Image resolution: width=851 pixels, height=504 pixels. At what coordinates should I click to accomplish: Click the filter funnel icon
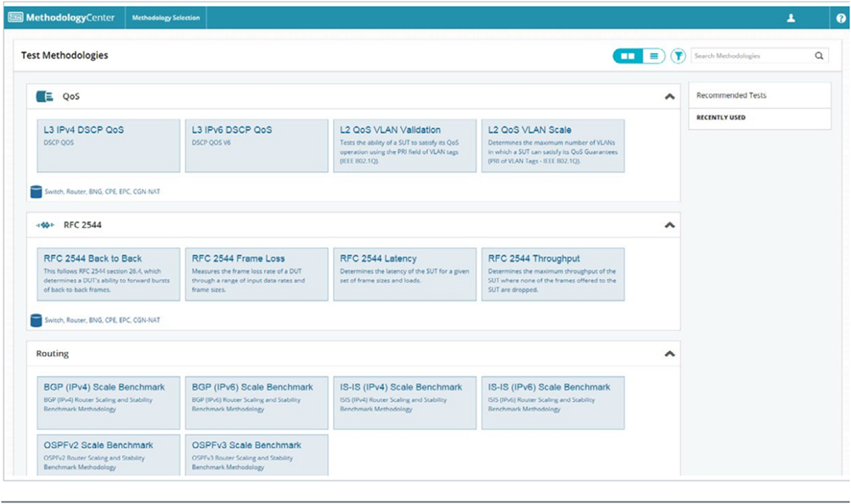(678, 56)
